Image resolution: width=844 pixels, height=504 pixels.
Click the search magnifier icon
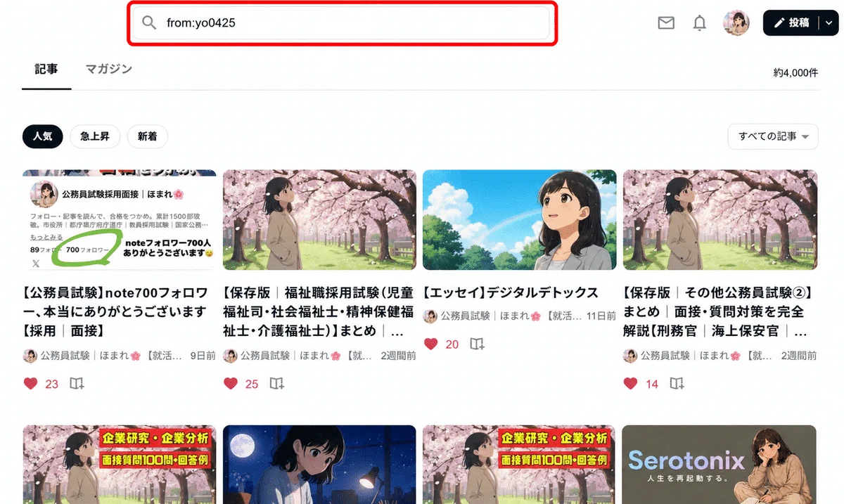(x=149, y=22)
